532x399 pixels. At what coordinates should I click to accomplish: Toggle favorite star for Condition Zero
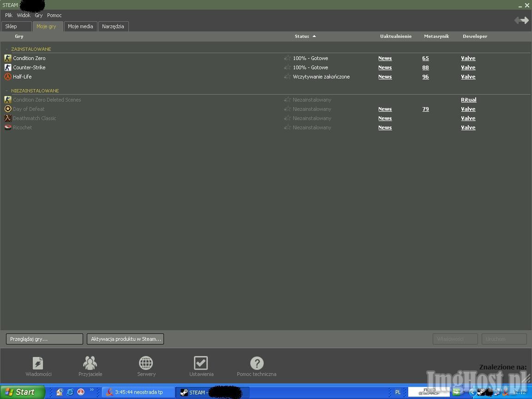pyautogui.click(x=287, y=58)
